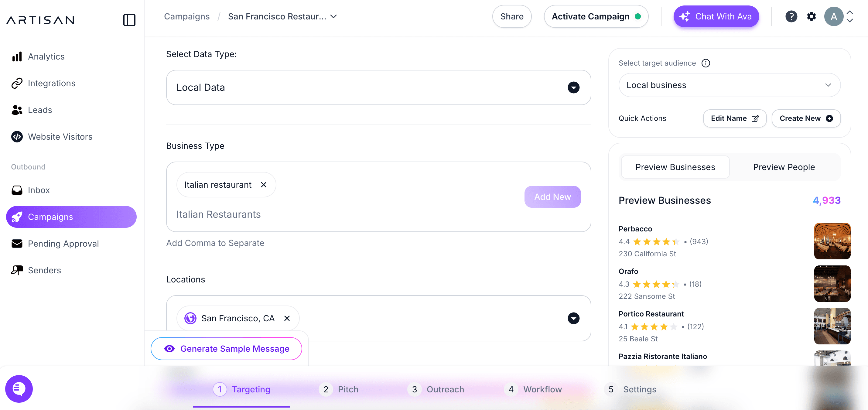
Task: Expand the Locations dropdown arrow
Action: pos(573,318)
